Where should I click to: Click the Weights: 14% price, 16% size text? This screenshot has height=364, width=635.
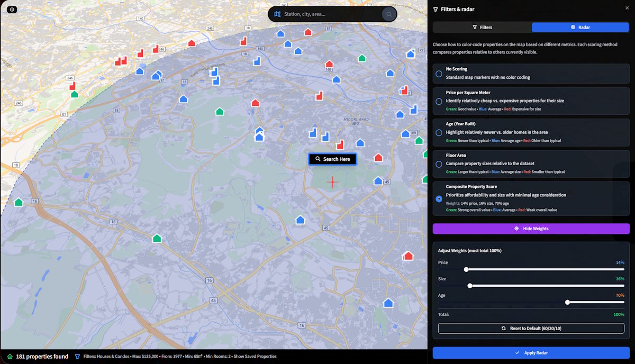(x=477, y=203)
